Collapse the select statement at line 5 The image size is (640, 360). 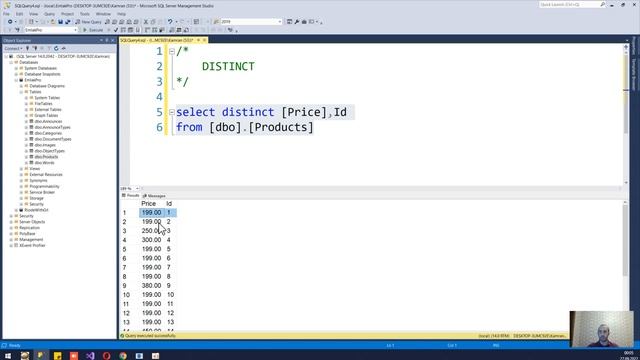coord(172,112)
